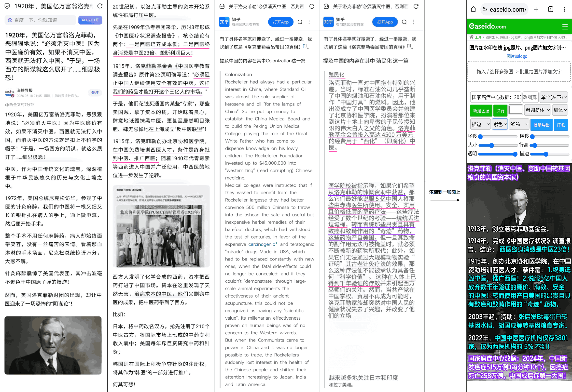
Task: Click the easeido.com logo in green header
Action: (487, 26)
